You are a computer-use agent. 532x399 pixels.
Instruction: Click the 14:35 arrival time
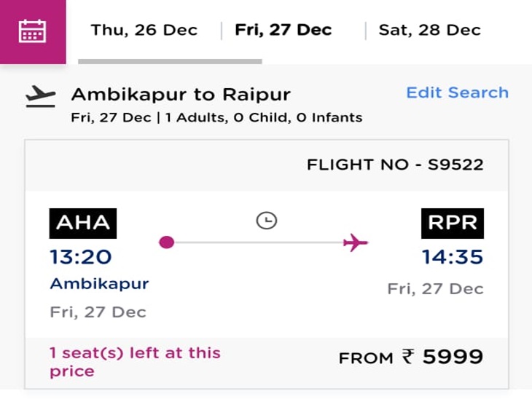click(x=452, y=257)
